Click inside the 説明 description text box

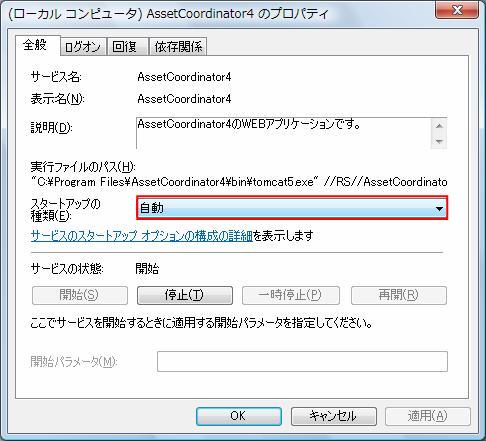click(284, 133)
